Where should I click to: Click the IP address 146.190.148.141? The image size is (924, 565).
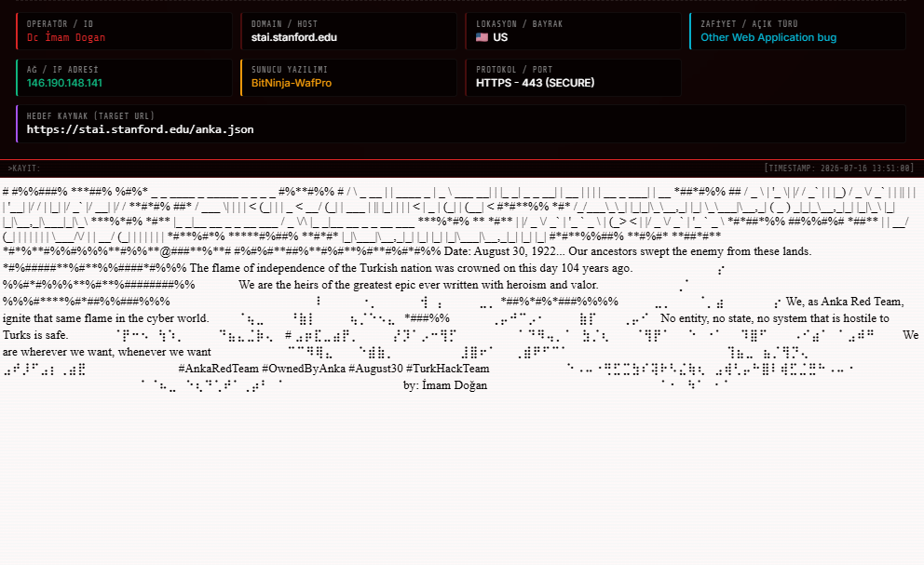64,83
